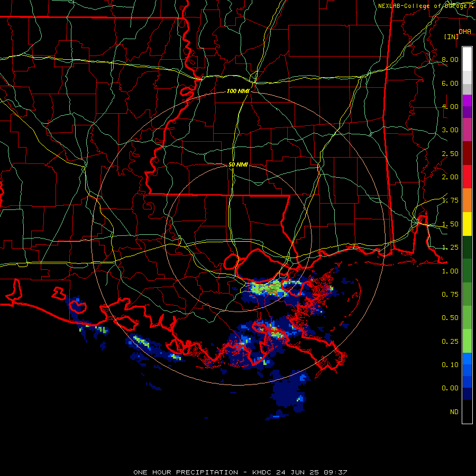Select the magenta legend color above 4.00

click(x=467, y=100)
